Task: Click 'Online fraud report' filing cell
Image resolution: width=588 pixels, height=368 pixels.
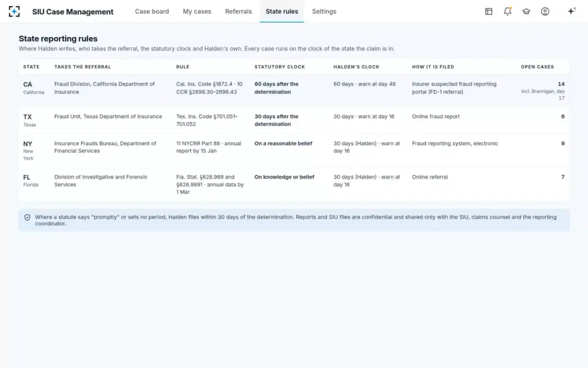Action: (x=436, y=116)
